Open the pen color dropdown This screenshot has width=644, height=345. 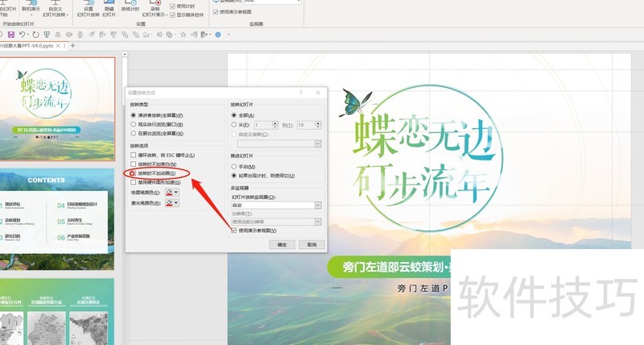click(171, 193)
